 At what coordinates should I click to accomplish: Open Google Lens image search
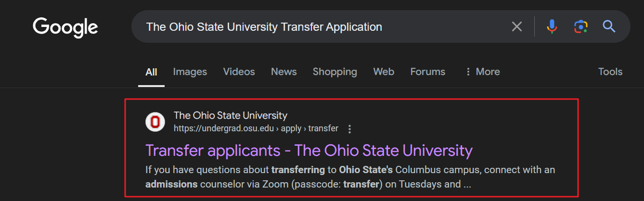tap(581, 26)
